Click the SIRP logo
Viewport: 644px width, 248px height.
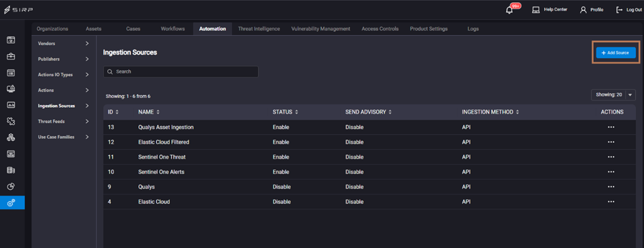(x=19, y=10)
